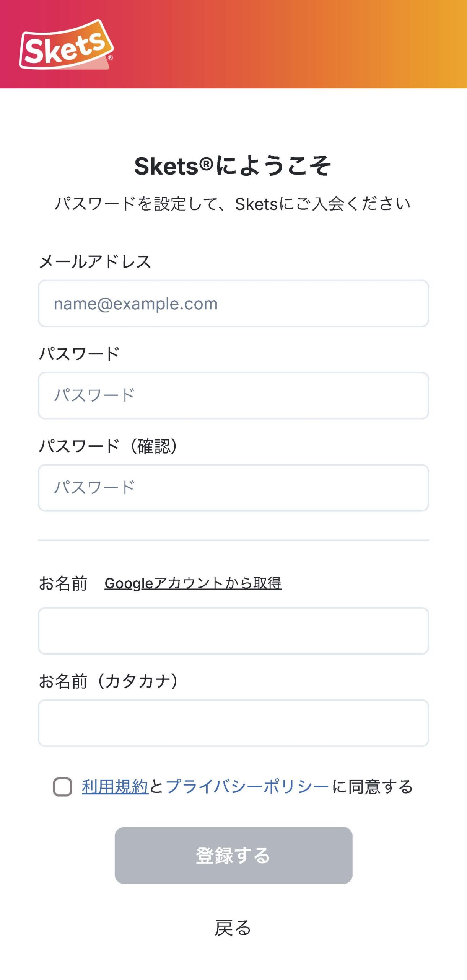Image resolution: width=467 pixels, height=980 pixels.
Task: Click the お名前 label beside Google link
Action: click(x=63, y=583)
